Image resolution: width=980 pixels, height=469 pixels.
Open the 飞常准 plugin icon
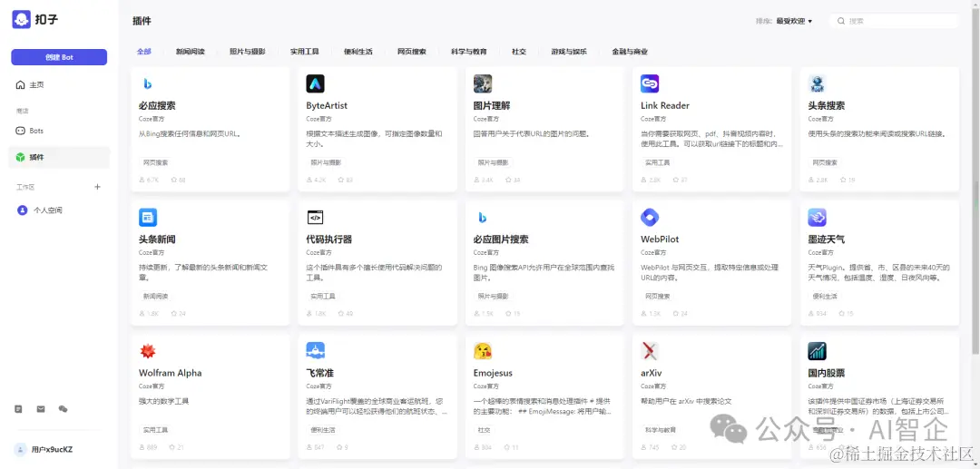coord(315,351)
